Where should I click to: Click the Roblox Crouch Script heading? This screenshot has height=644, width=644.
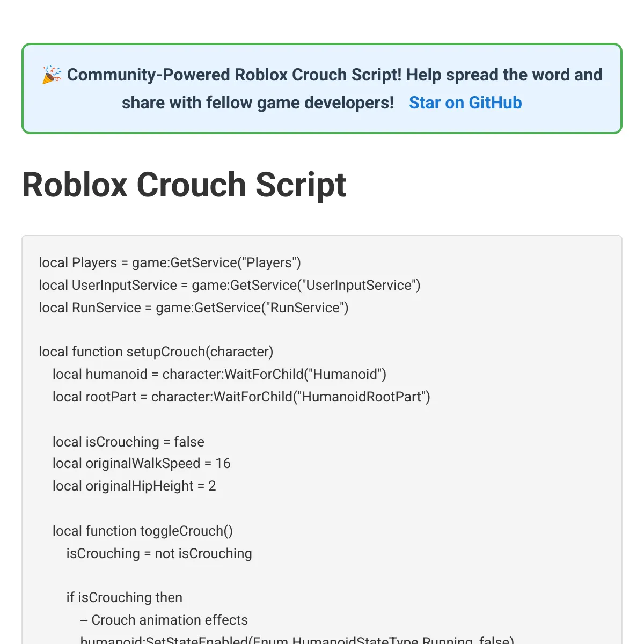[184, 185]
